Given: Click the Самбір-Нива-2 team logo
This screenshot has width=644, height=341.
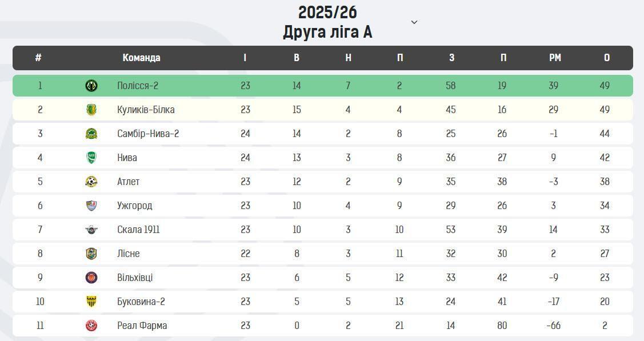Looking at the screenshot, I should [x=91, y=134].
